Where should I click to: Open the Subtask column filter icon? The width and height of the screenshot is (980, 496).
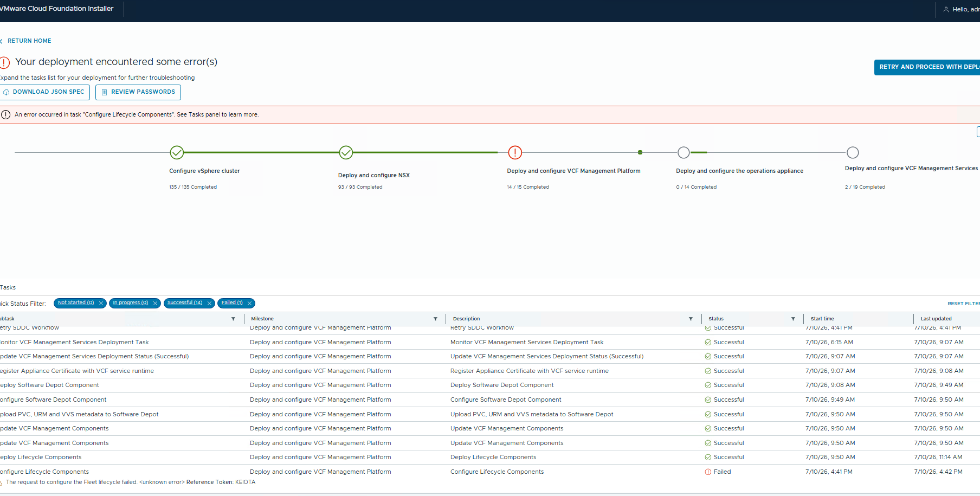pyautogui.click(x=233, y=319)
